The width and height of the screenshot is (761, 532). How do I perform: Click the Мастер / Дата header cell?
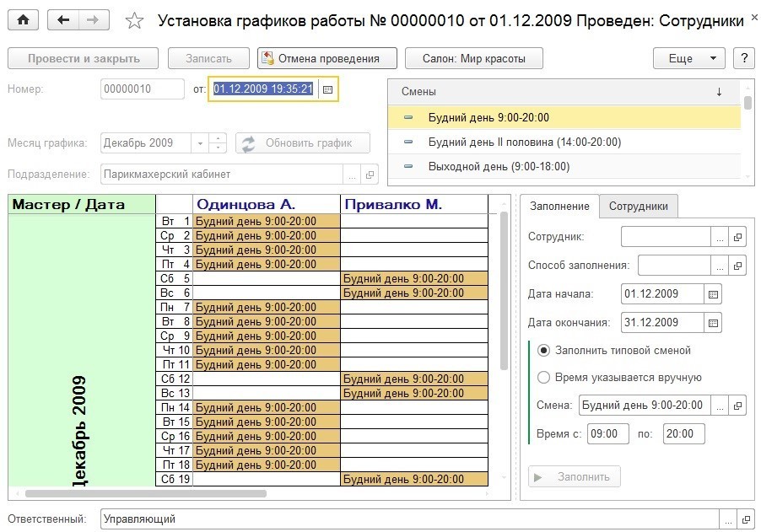pos(82,205)
